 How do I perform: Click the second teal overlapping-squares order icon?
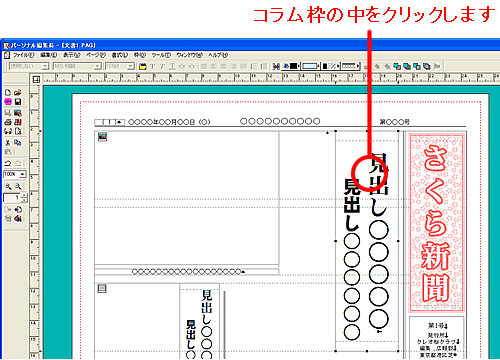[407, 66]
